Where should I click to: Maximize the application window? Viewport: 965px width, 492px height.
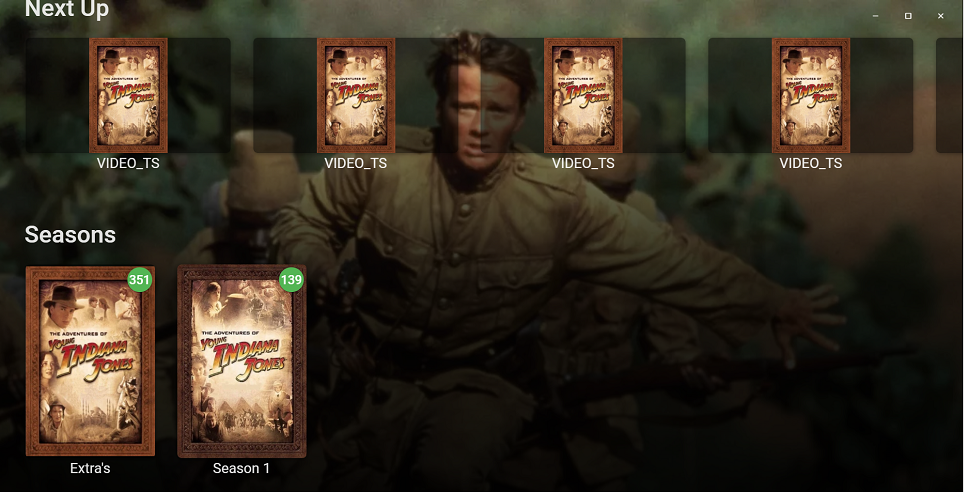coord(908,16)
